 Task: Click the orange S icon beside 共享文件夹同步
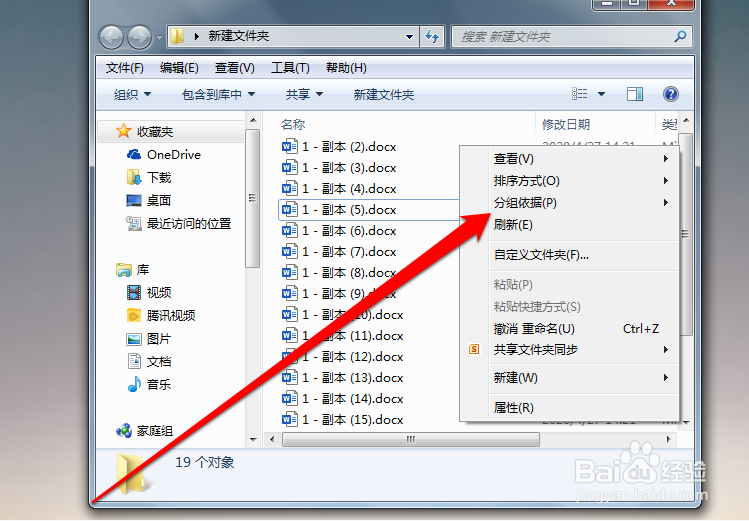[x=474, y=350]
